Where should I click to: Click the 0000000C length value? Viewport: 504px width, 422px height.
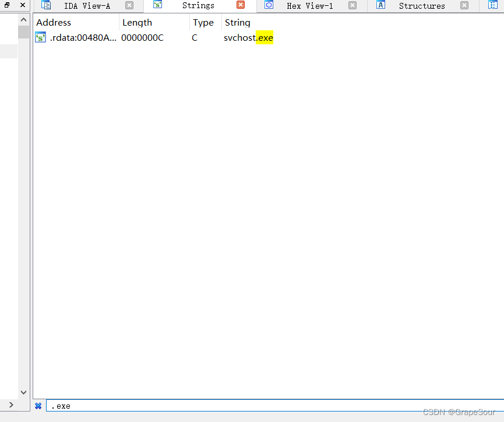pos(142,38)
